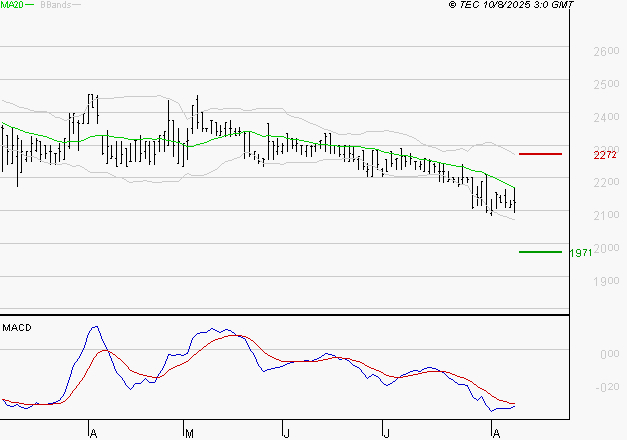Screen dimensions: 627x440
Task: Click the 2200 price axis label
Action: [x=606, y=182]
